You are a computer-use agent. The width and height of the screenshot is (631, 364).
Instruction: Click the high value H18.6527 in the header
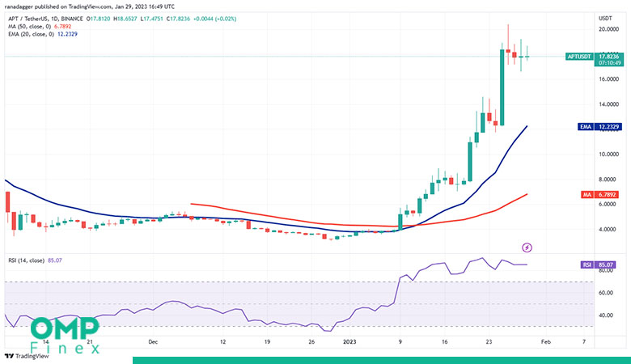pyautogui.click(x=125, y=19)
